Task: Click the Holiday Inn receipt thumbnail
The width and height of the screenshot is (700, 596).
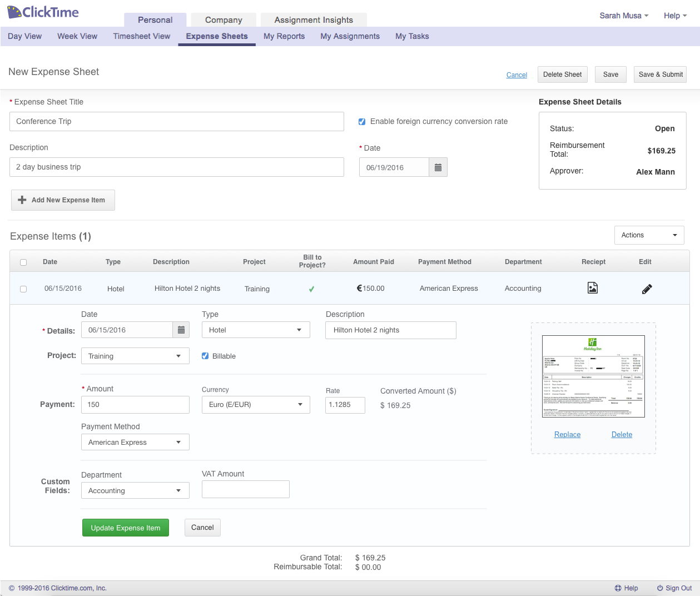Action: click(593, 376)
